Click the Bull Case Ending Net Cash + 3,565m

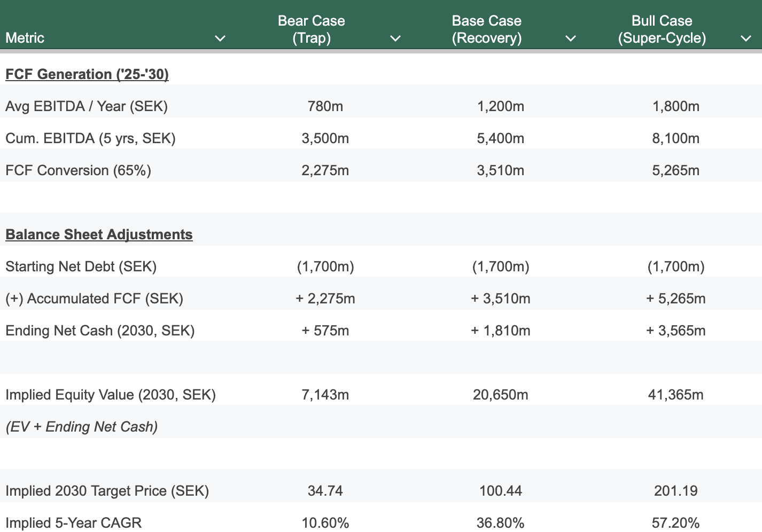(x=676, y=331)
